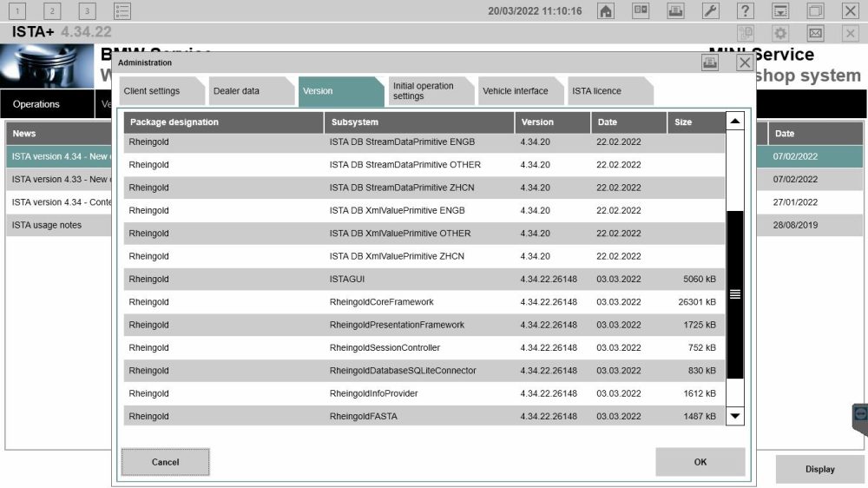Select row ISTA DB XmlValuePrimitive ZHCN
The image size is (868, 488).
click(x=424, y=256)
